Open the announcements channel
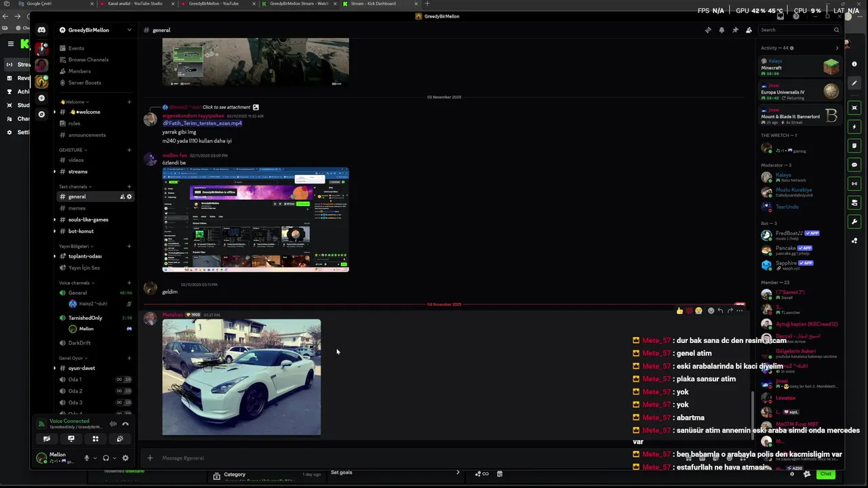 click(x=87, y=135)
